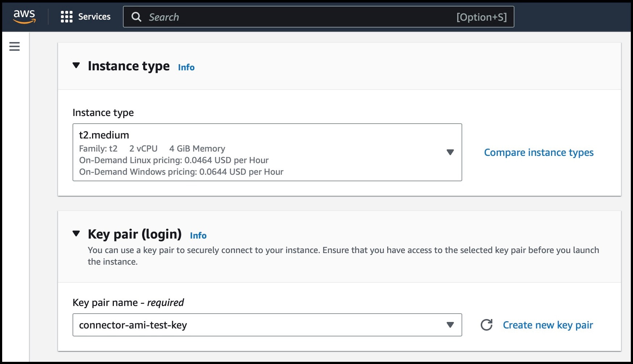Click the dropdown arrow on t2.medium selector
Image resolution: width=633 pixels, height=364 pixels.
pos(450,152)
